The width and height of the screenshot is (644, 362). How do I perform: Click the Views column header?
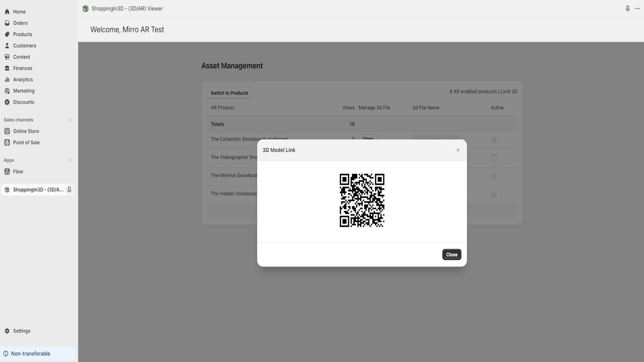tap(349, 108)
